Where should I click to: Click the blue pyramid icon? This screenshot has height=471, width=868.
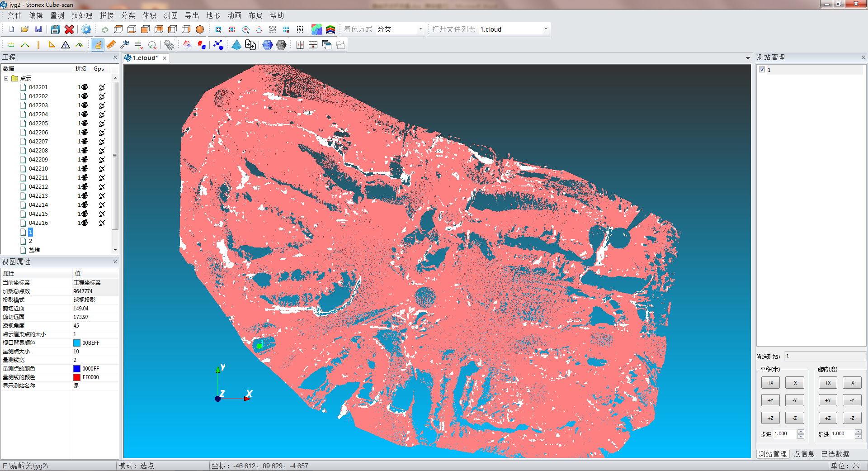[x=236, y=45]
